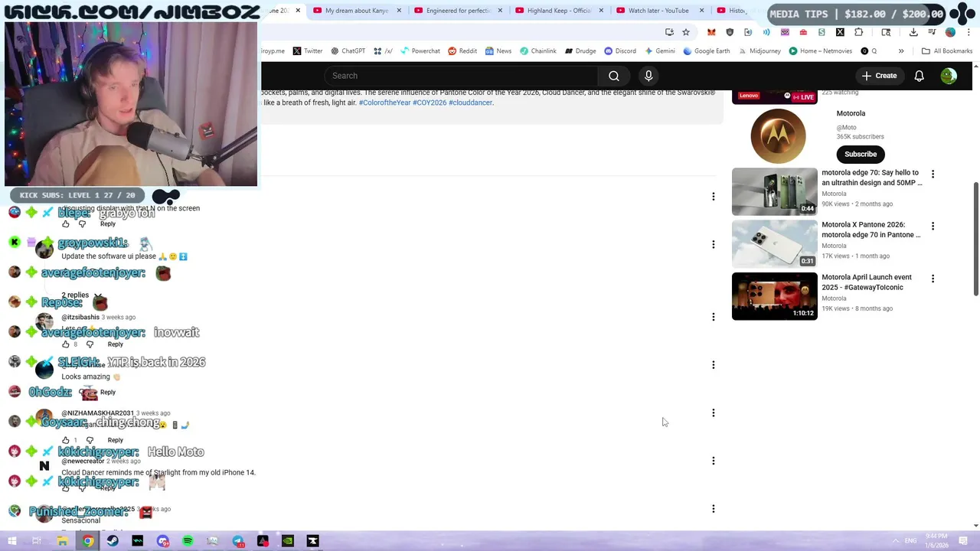
Task: Switch to Highland Keep - Official tab
Action: click(x=559, y=11)
